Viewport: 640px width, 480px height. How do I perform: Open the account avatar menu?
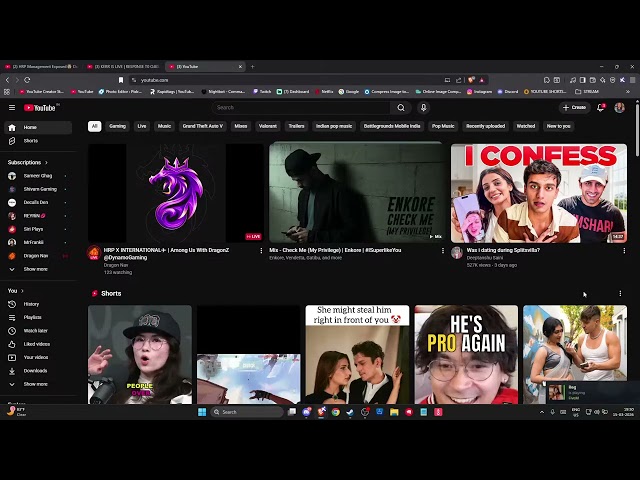[x=619, y=108]
